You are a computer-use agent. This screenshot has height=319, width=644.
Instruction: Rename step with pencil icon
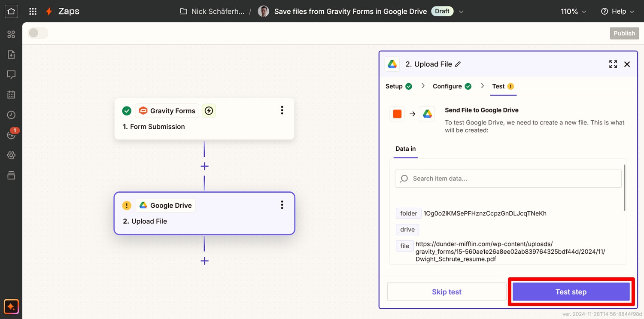tap(458, 64)
